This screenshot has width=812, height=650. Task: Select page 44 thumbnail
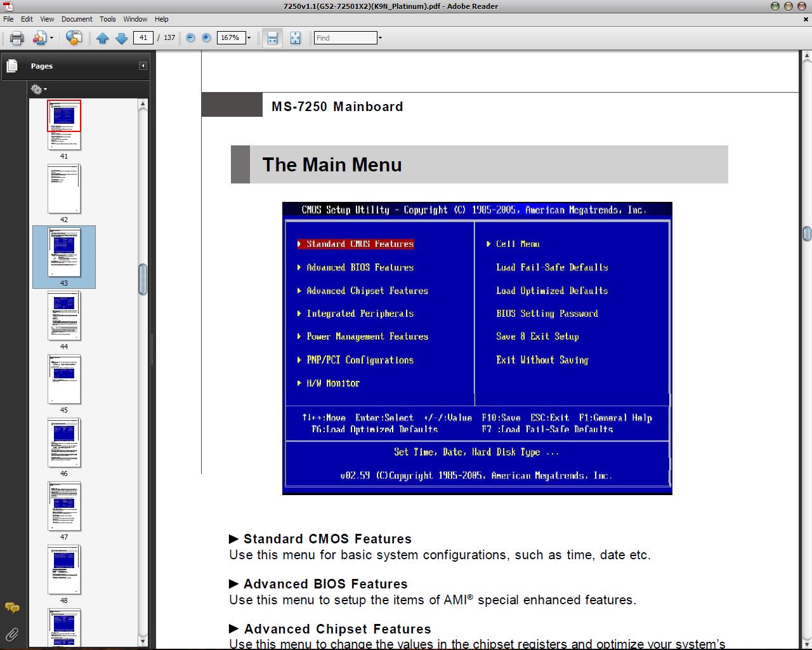click(64, 316)
